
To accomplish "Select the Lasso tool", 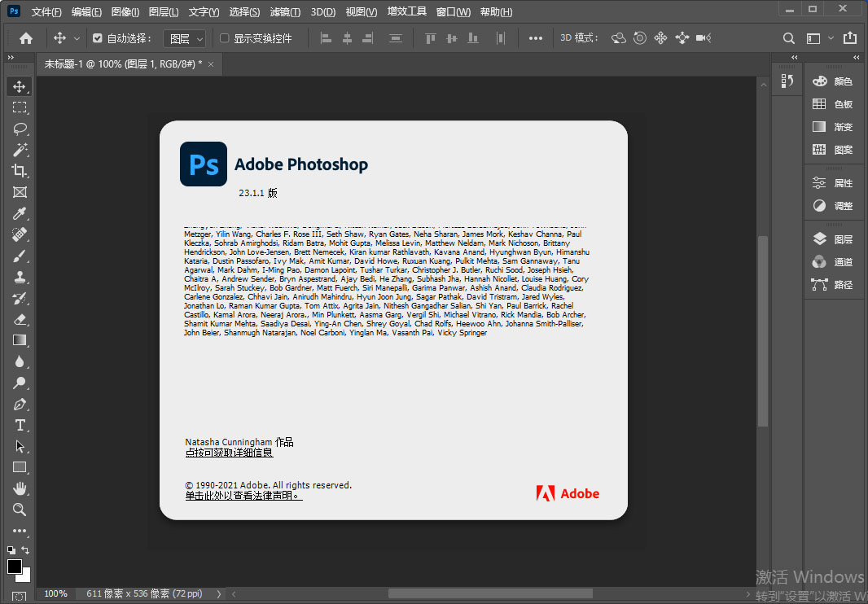I will 20,129.
